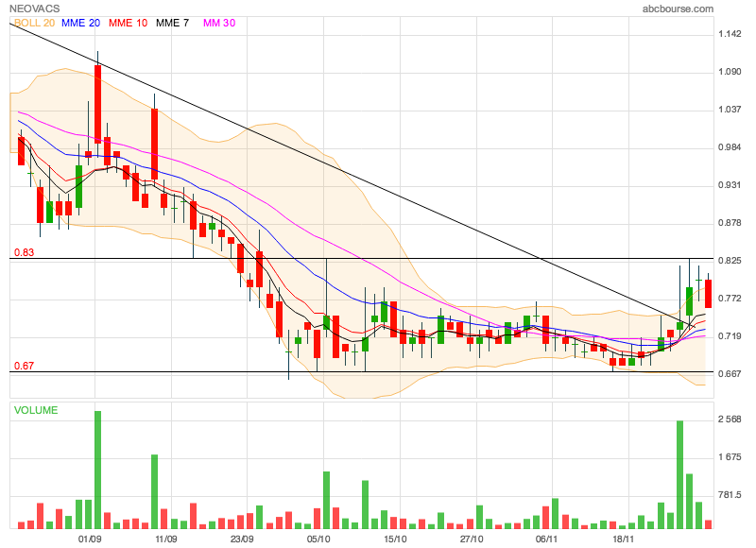Click the 0.931 price axis value

(730, 185)
